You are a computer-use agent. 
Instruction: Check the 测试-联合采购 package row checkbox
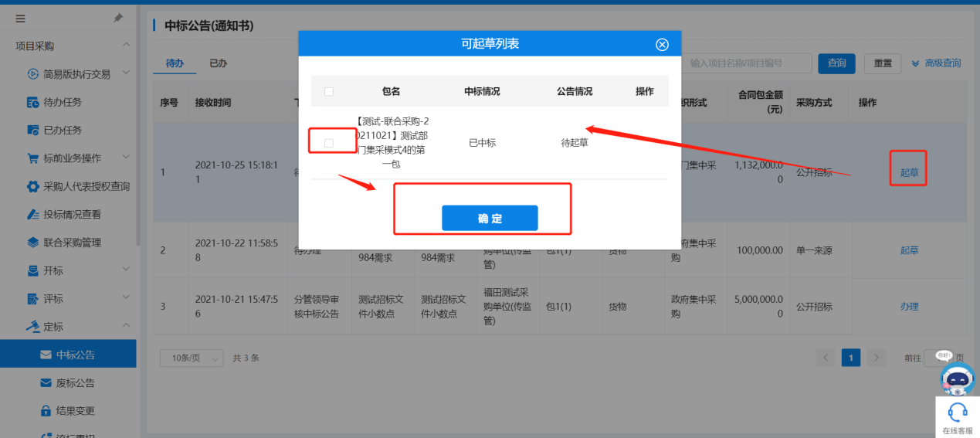coord(329,143)
